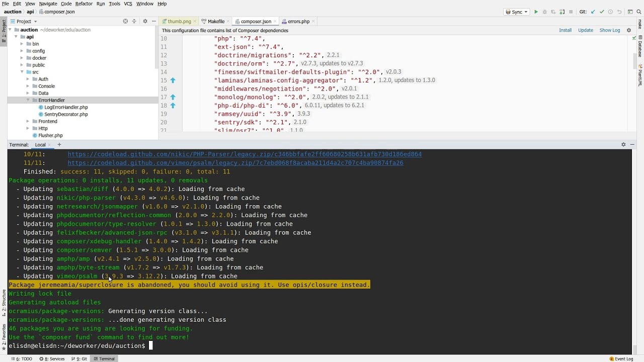This screenshot has width=644, height=362.
Task: Select LogErrorHandler.php in project tree
Action: 66,107
